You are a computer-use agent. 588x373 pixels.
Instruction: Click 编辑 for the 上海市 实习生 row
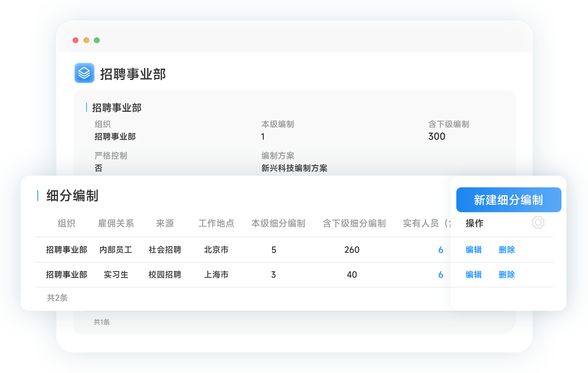point(473,275)
